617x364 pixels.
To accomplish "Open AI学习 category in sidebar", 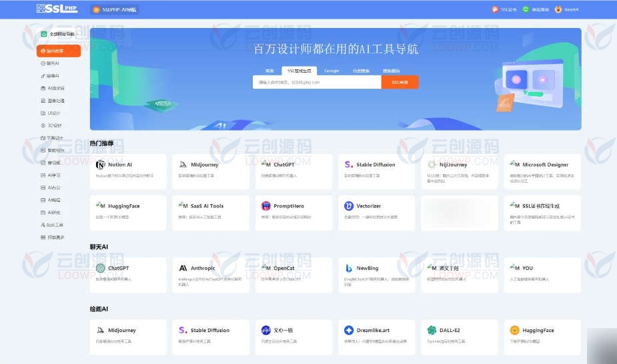I will 51,175.
